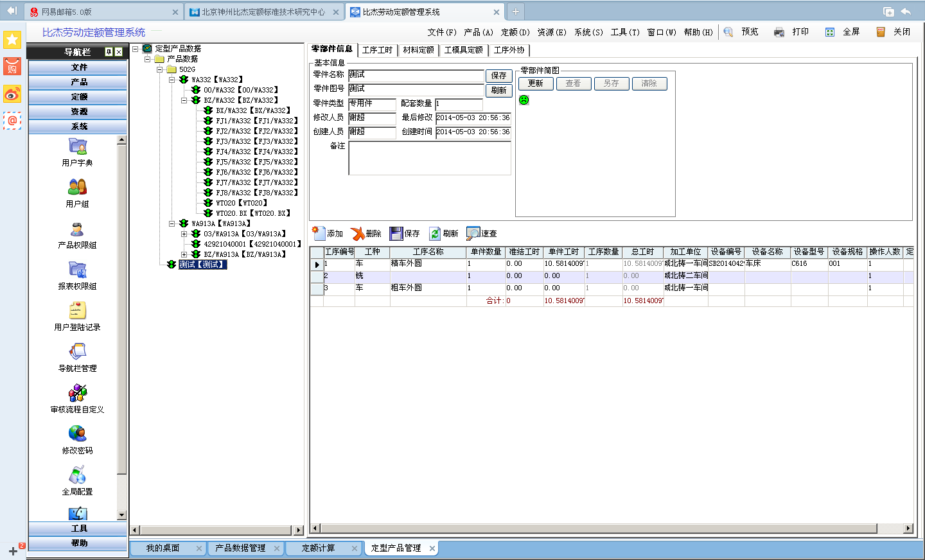The width and height of the screenshot is (925, 560).
Task: Open the 工具(T) menu
Action: 625,32
